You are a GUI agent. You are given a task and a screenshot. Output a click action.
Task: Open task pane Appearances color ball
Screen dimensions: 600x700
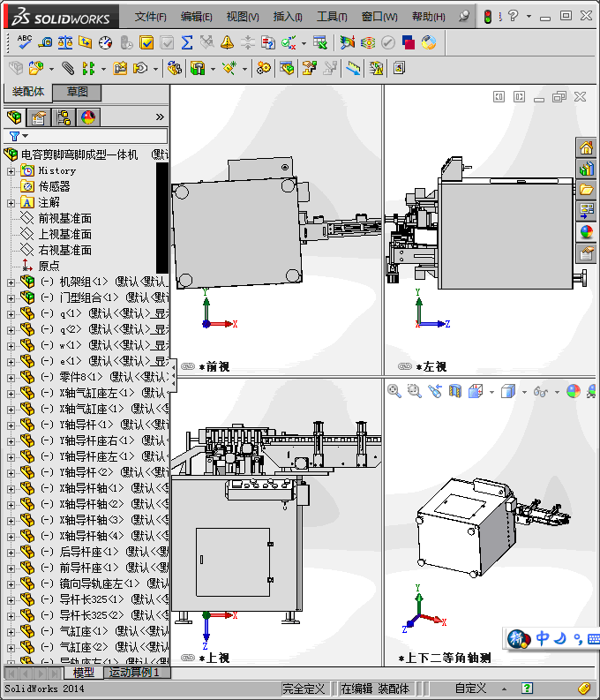586,232
